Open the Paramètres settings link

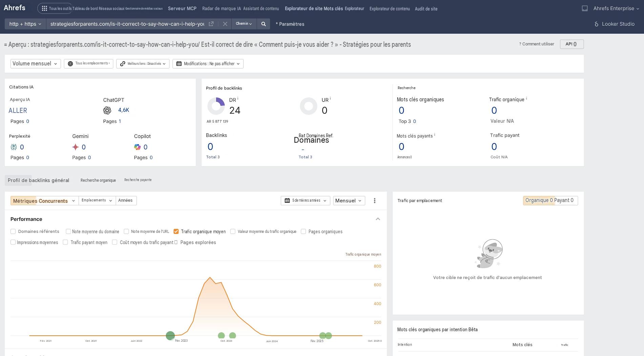290,24
